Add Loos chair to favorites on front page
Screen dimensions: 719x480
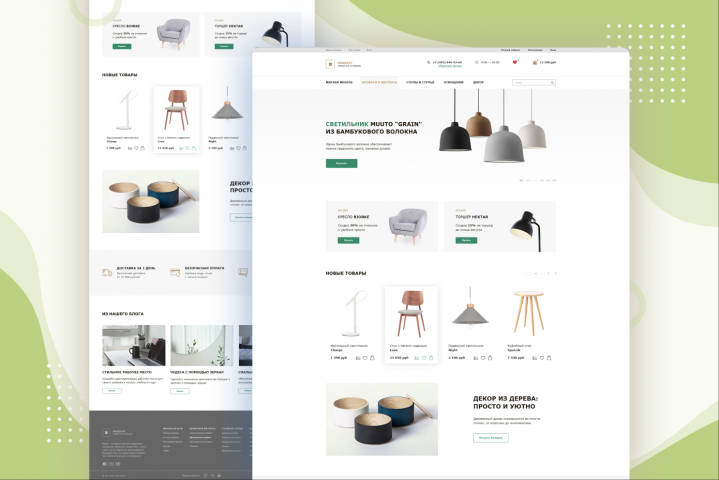pos(424,358)
